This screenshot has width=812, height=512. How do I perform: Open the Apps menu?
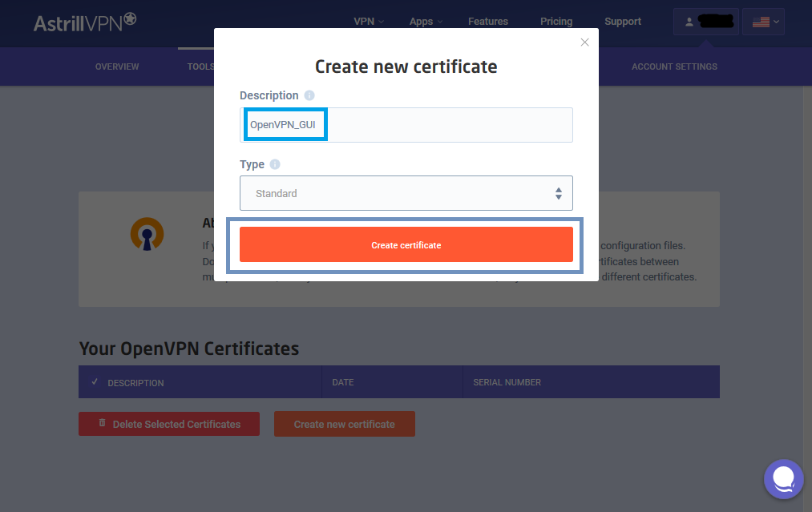click(x=426, y=22)
